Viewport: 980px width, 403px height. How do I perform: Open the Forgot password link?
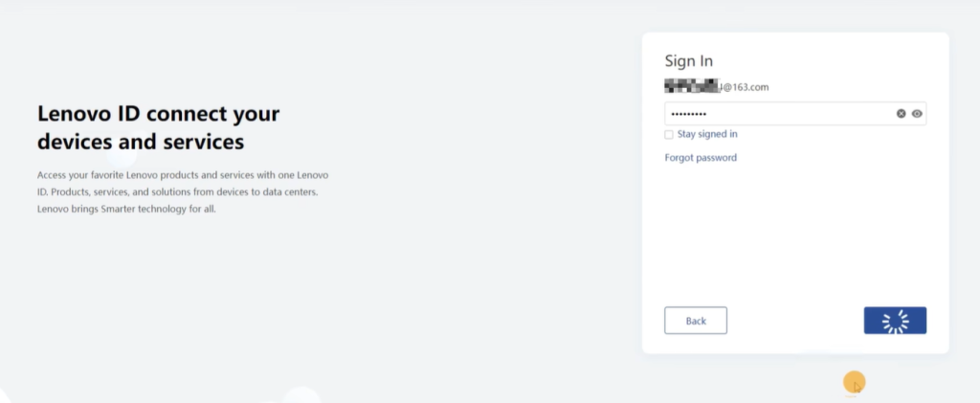pyautogui.click(x=701, y=158)
